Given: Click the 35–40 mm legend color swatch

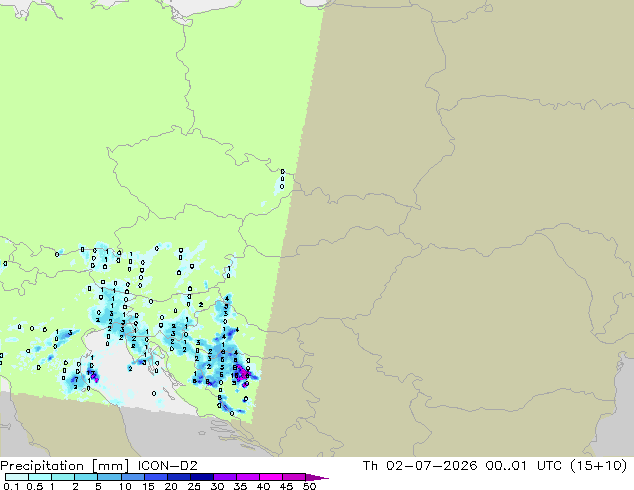Looking at the screenshot, I should [x=248, y=477].
